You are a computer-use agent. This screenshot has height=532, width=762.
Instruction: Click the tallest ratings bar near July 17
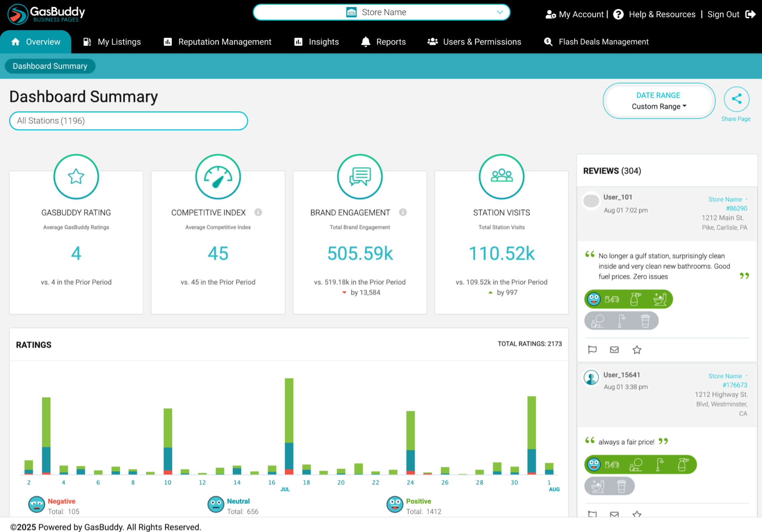pos(289,426)
